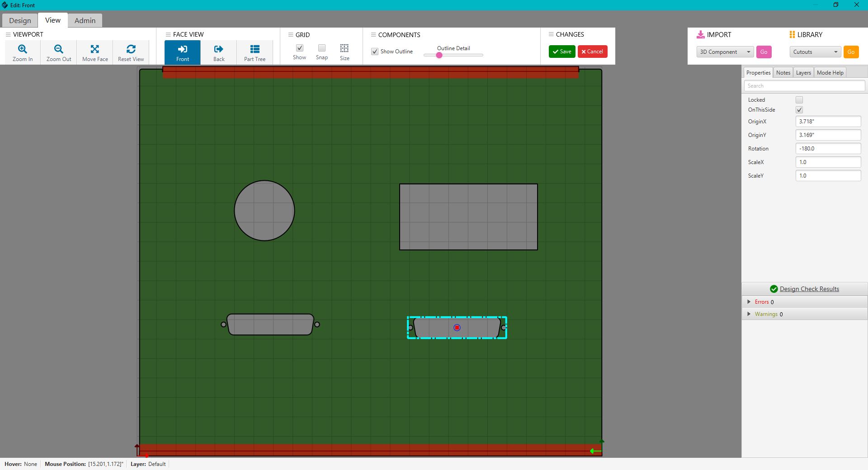Save the changes
Screen dimensions: 868x470
click(x=562, y=52)
